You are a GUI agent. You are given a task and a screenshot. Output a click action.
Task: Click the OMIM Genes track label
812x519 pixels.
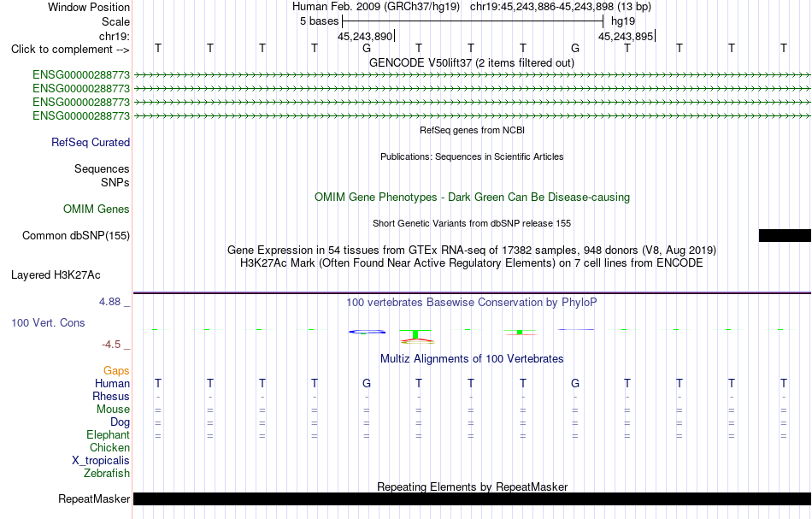coord(97,209)
